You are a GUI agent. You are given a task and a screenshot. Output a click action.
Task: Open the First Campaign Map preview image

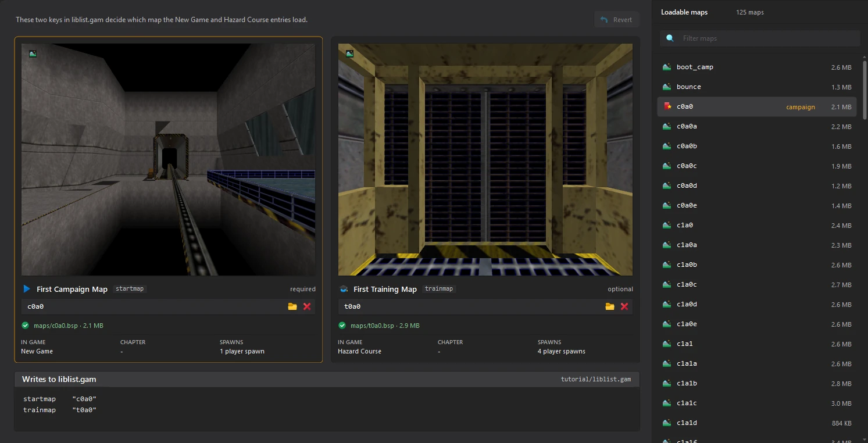pyautogui.click(x=169, y=159)
